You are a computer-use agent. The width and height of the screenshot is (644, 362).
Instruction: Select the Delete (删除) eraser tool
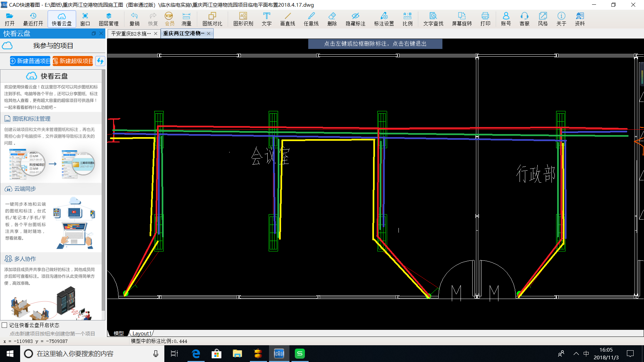[x=332, y=19]
